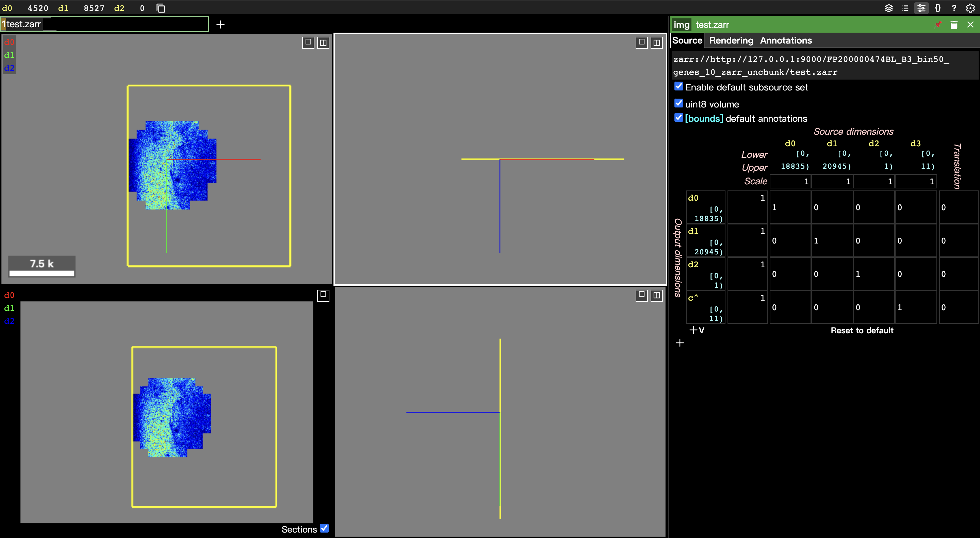The width and height of the screenshot is (980, 538).
Task: Open the layer list panel icon
Action: pyautogui.click(x=889, y=8)
